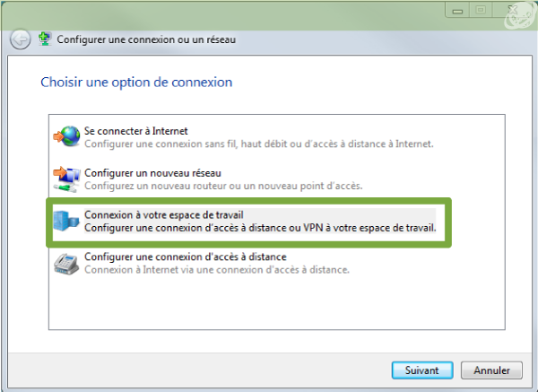Click the blue building workplace icon
This screenshot has height=392, width=538.
pos(66,221)
